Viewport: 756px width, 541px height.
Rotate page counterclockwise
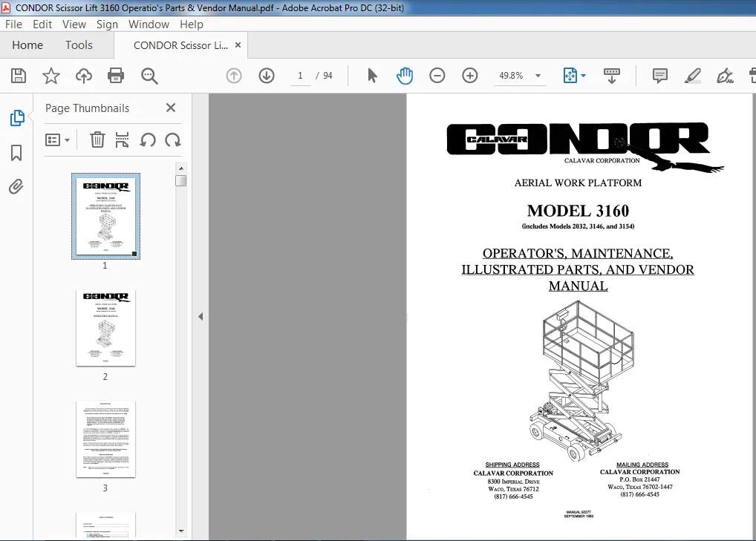coord(148,140)
